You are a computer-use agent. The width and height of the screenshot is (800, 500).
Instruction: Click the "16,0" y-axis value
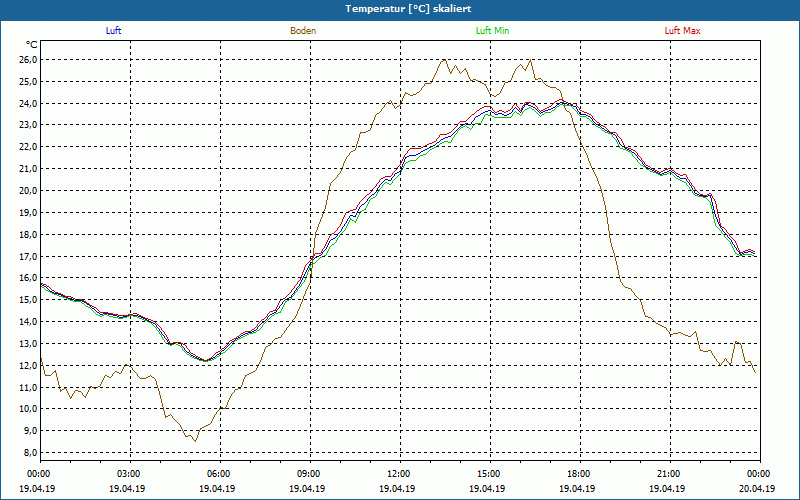tap(29, 278)
